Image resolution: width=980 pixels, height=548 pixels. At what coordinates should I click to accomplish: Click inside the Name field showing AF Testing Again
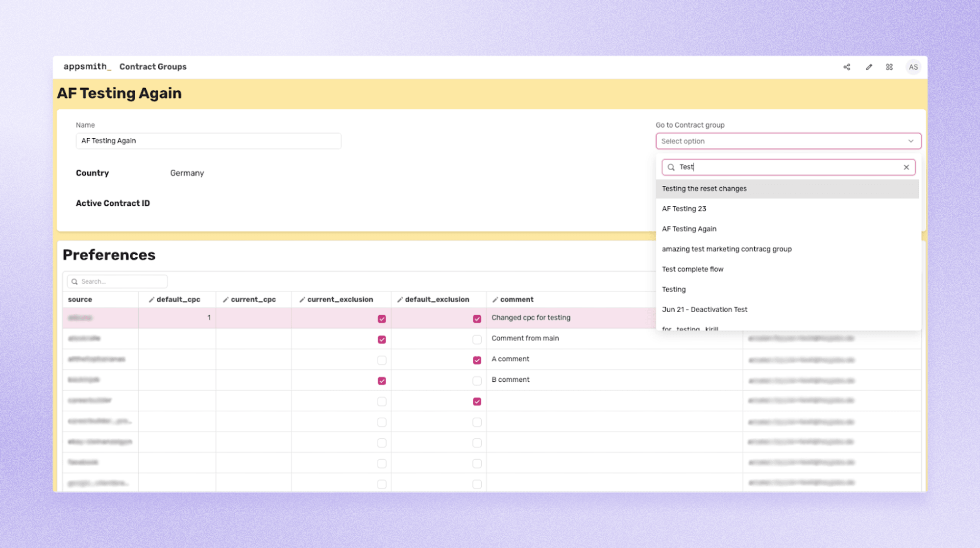click(208, 141)
